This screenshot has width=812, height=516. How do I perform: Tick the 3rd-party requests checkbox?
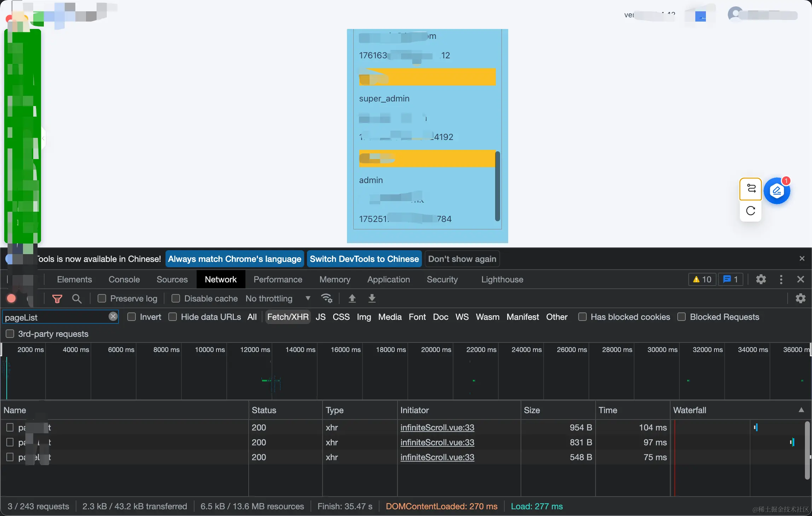(x=10, y=334)
